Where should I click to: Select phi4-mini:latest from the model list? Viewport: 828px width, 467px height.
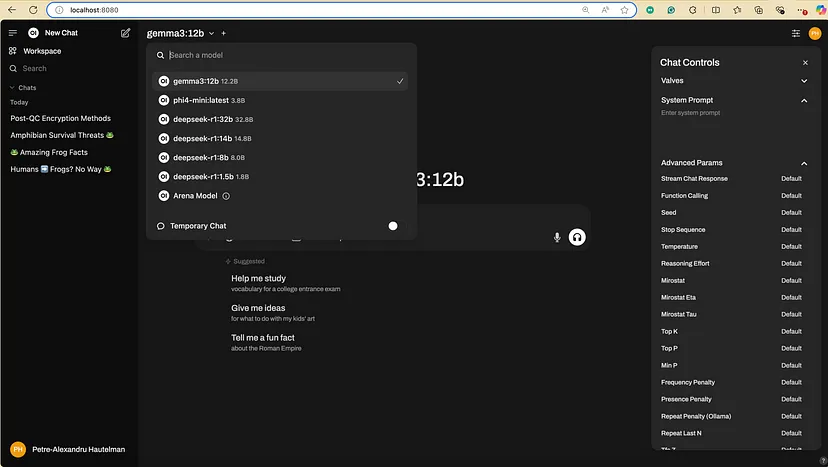[280, 100]
